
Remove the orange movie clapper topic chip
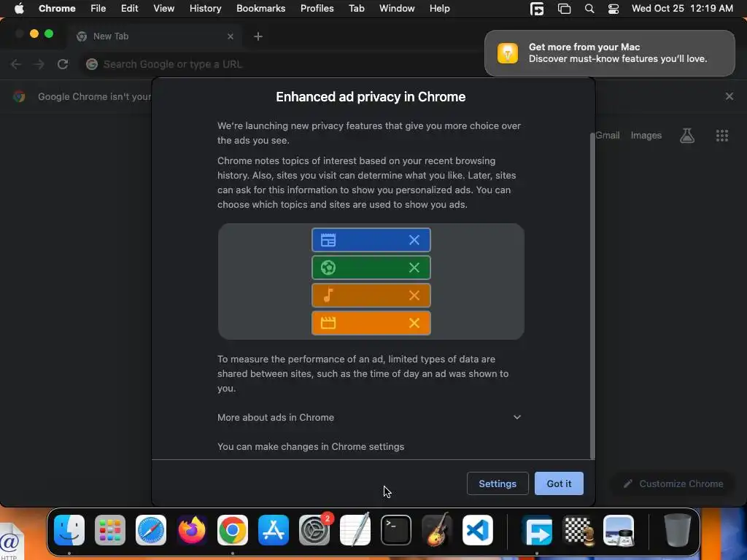coord(414,323)
